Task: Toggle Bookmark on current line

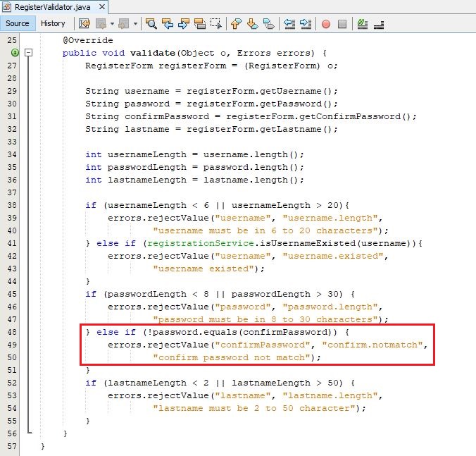Action: click(x=269, y=23)
